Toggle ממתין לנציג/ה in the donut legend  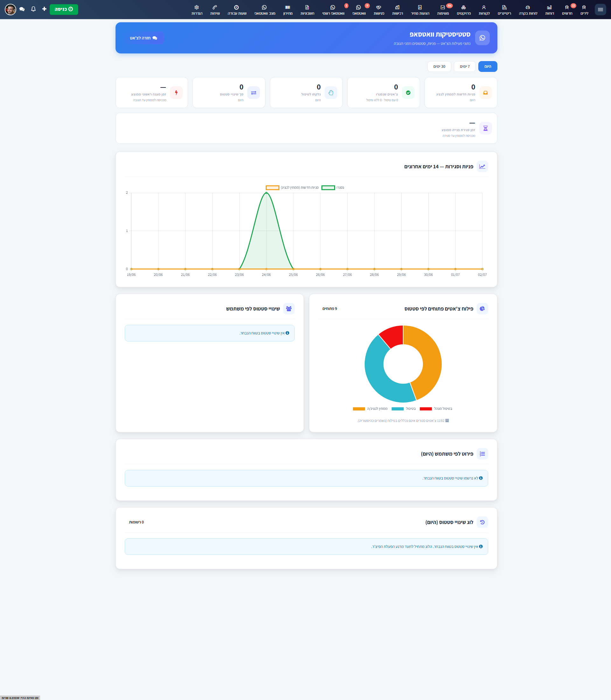pos(370,409)
